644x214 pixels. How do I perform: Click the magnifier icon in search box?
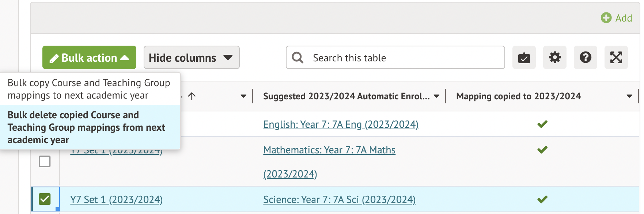(298, 58)
